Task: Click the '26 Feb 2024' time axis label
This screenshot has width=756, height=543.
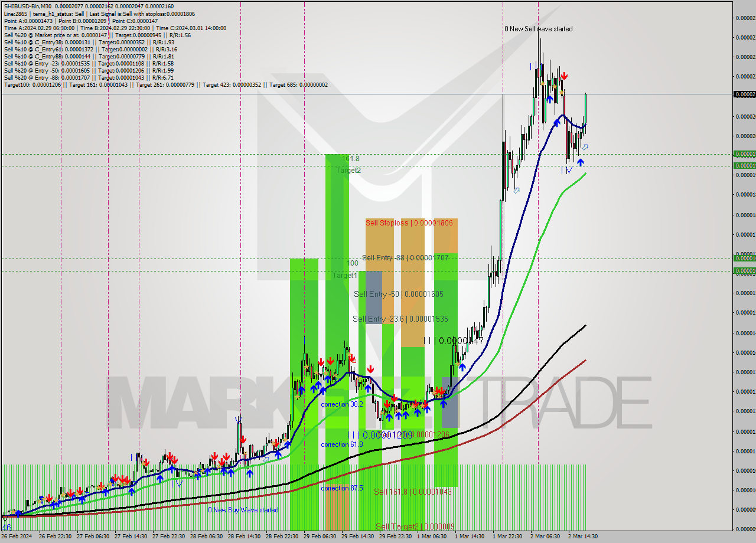Action: tap(17, 537)
